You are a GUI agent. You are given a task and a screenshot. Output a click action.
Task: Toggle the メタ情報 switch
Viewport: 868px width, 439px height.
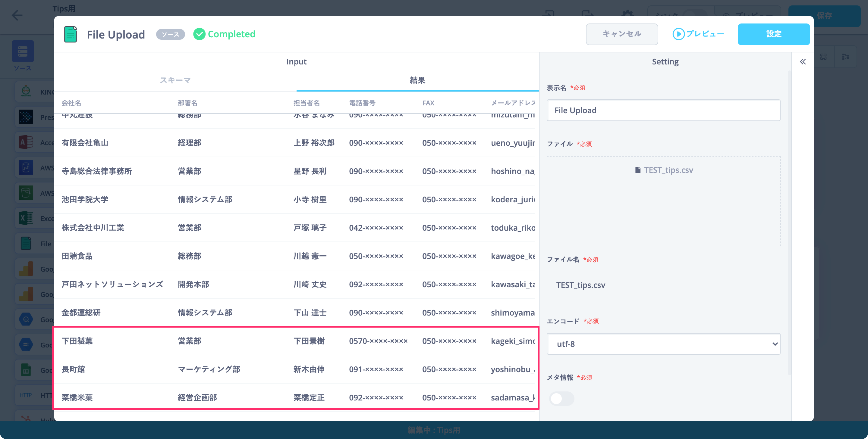coord(561,399)
